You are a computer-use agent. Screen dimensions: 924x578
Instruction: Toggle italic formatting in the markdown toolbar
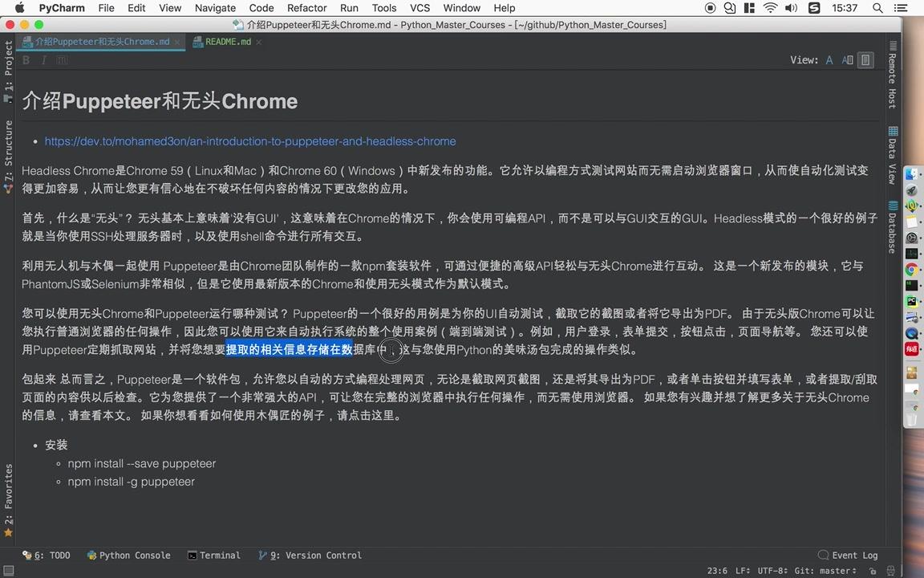(44, 60)
